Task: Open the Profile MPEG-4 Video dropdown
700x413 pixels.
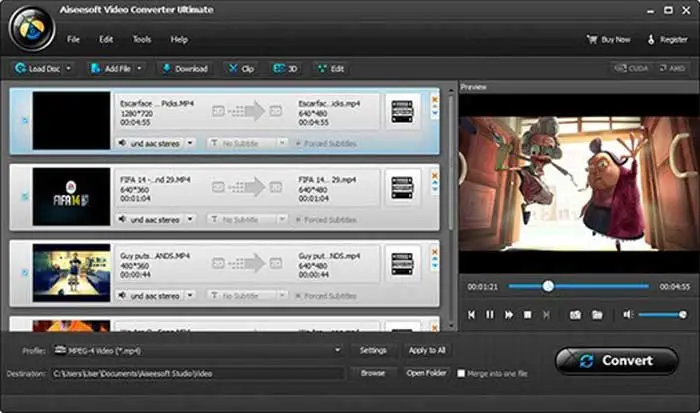Action: pos(337,350)
